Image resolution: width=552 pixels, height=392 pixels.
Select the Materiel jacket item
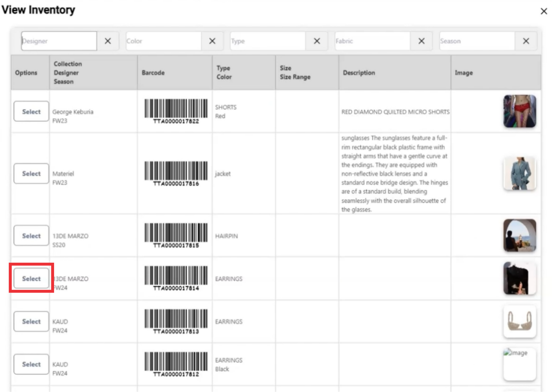coord(31,174)
